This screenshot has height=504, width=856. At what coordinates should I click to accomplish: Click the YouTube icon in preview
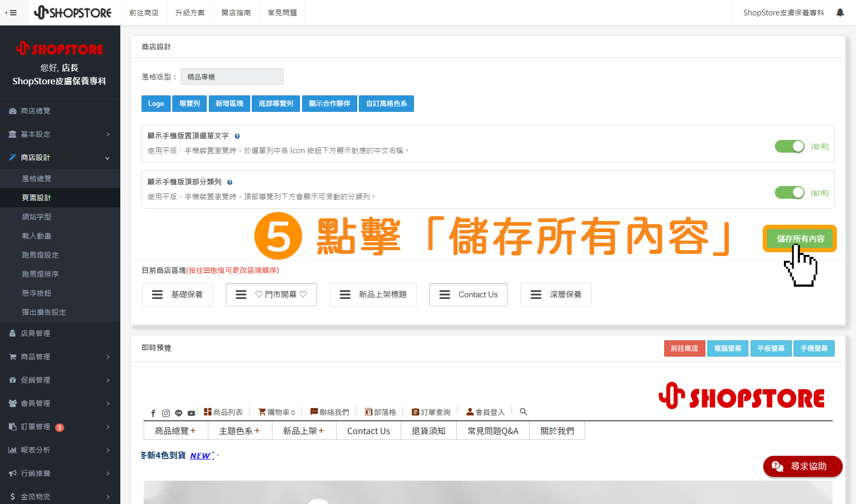coord(191,413)
